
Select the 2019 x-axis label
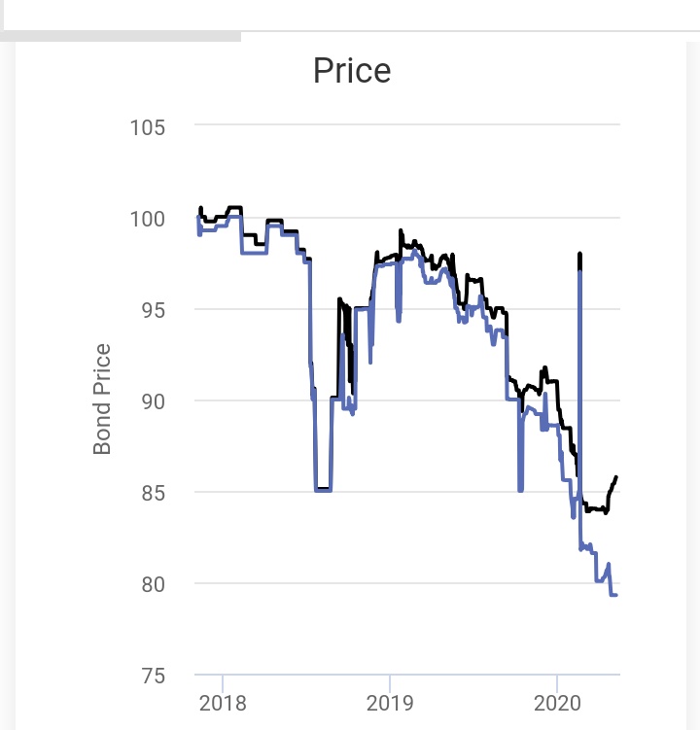tap(390, 702)
